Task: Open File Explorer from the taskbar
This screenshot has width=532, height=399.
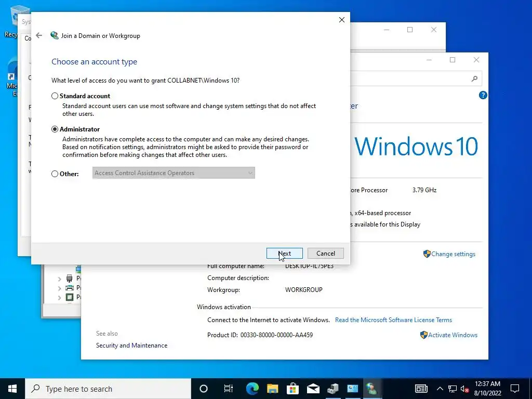Action: [x=272, y=389]
